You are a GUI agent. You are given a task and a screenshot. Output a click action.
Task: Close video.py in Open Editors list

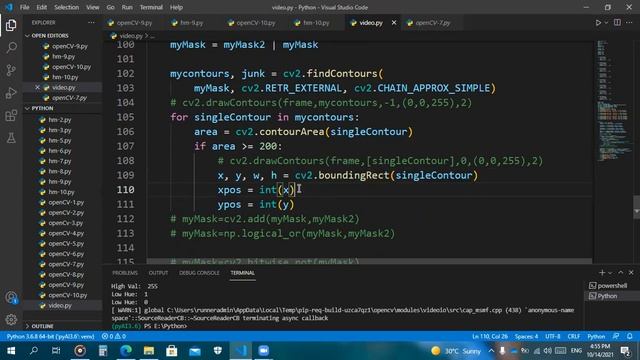(x=37, y=87)
